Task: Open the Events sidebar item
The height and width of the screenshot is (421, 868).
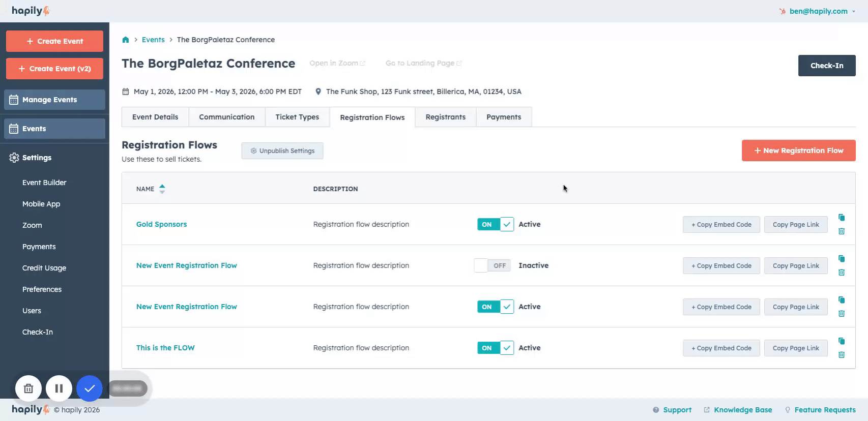Action: [x=54, y=129]
